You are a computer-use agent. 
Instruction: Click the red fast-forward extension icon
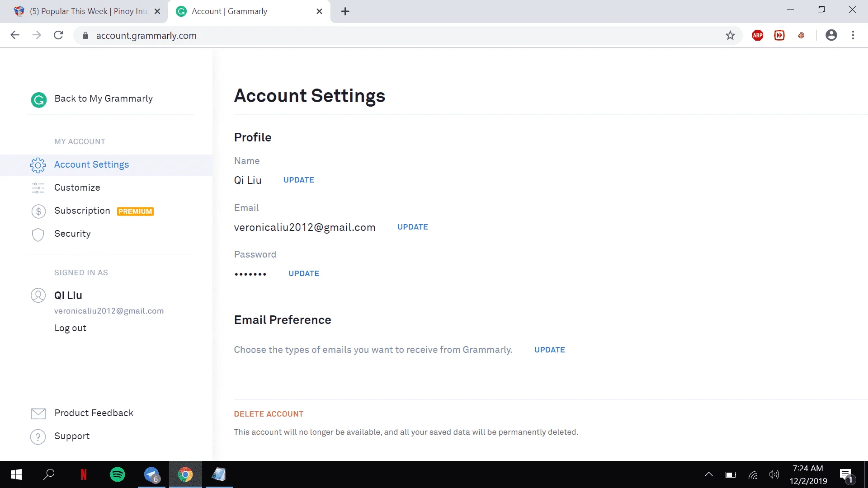[x=779, y=35]
